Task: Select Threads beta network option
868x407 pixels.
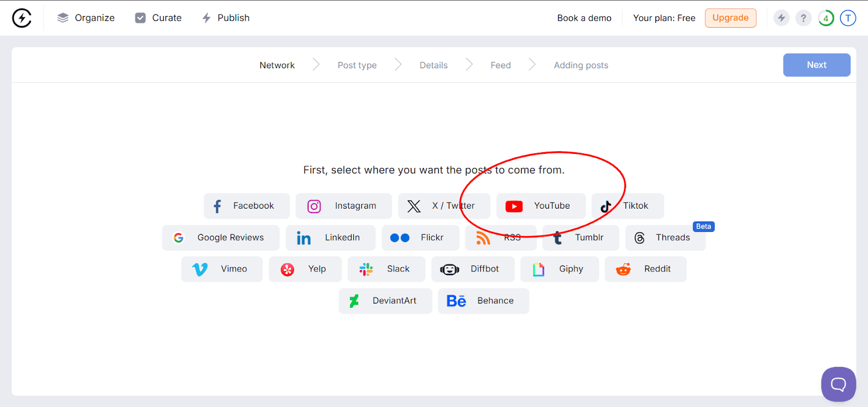Action: [x=665, y=237]
